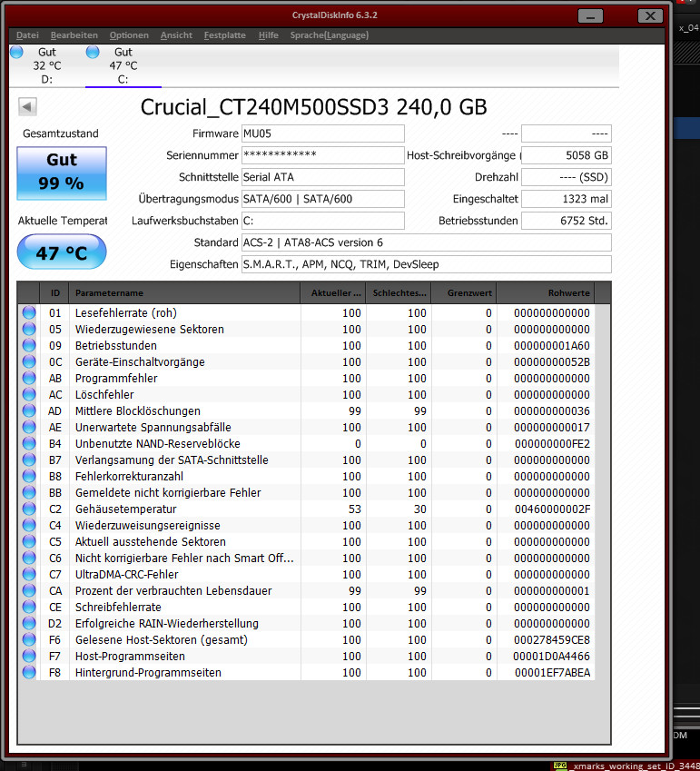Click the Übertragungsmodus field SATA/600
This screenshot has height=771, width=700.
pos(323,199)
